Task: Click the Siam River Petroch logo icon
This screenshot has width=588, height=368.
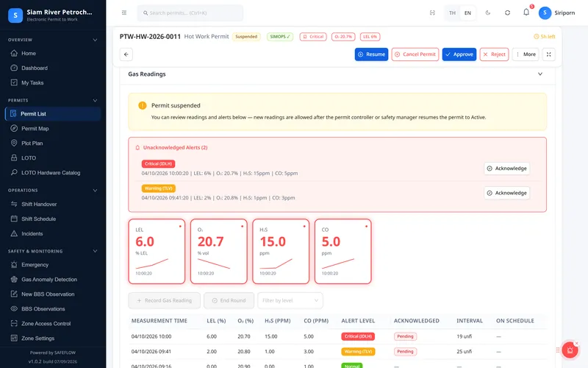Action: click(x=15, y=15)
